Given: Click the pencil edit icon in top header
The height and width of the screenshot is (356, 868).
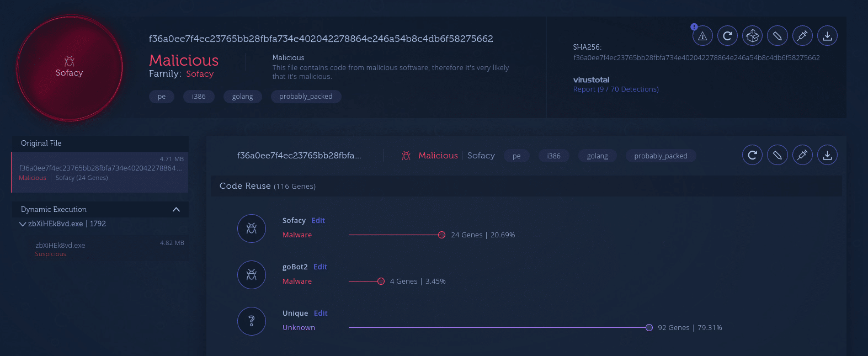Looking at the screenshot, I should pos(778,36).
